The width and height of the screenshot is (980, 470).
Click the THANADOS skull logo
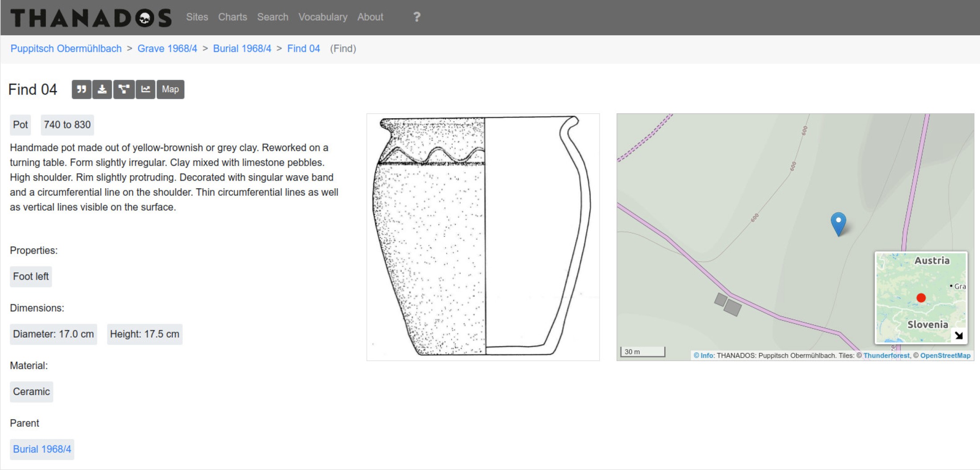click(91, 18)
